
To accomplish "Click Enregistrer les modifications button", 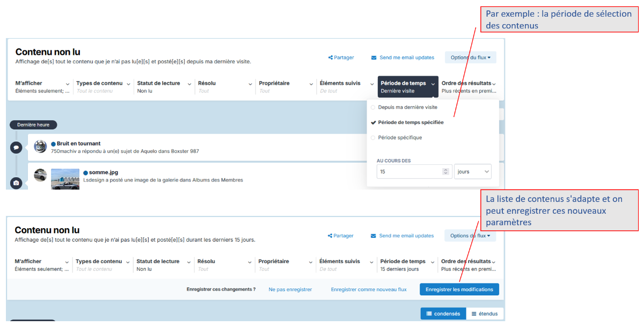I will (x=459, y=289).
